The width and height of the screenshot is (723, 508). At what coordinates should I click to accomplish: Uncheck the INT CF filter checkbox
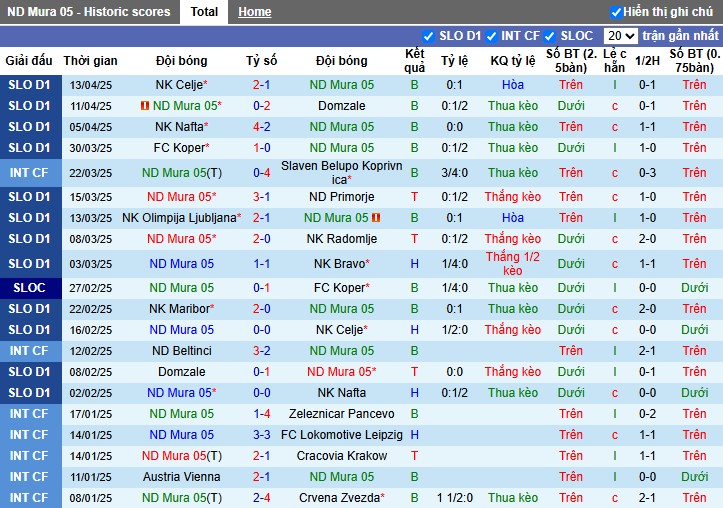coord(492,36)
